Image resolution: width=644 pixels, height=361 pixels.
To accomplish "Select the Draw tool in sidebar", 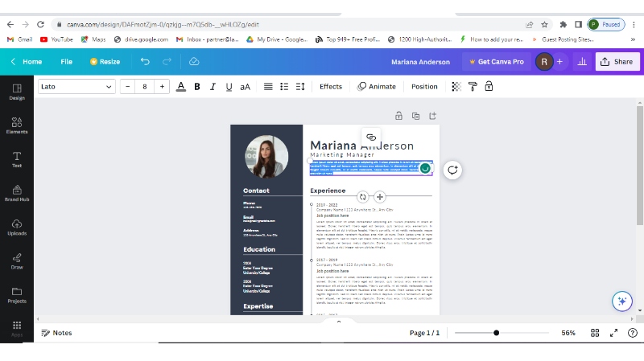I will coord(16,261).
